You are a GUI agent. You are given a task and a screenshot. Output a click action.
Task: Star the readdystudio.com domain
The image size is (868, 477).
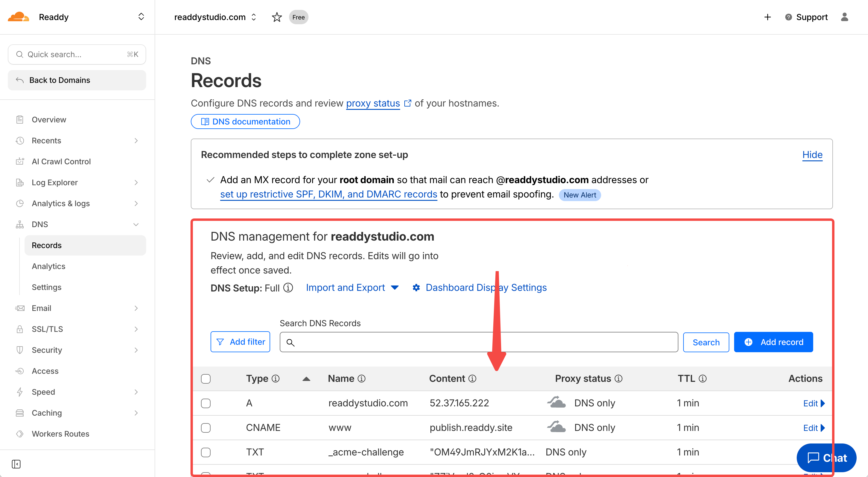coord(277,17)
